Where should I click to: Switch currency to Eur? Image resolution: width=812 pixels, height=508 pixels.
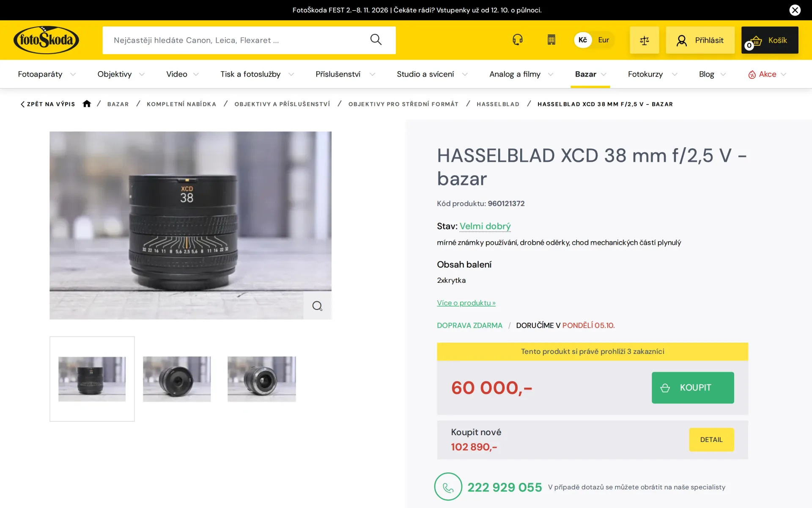(603, 40)
